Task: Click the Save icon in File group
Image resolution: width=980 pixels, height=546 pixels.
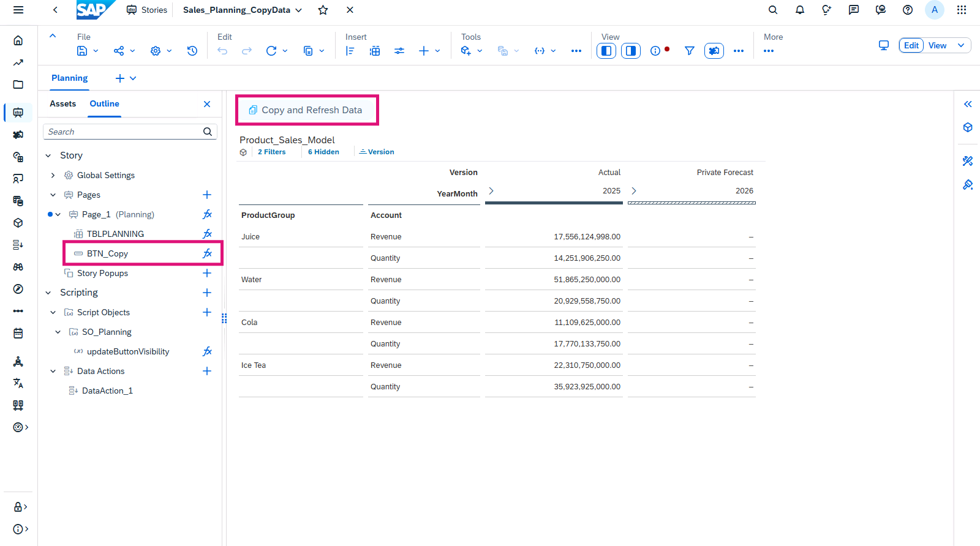Action: [x=82, y=51]
